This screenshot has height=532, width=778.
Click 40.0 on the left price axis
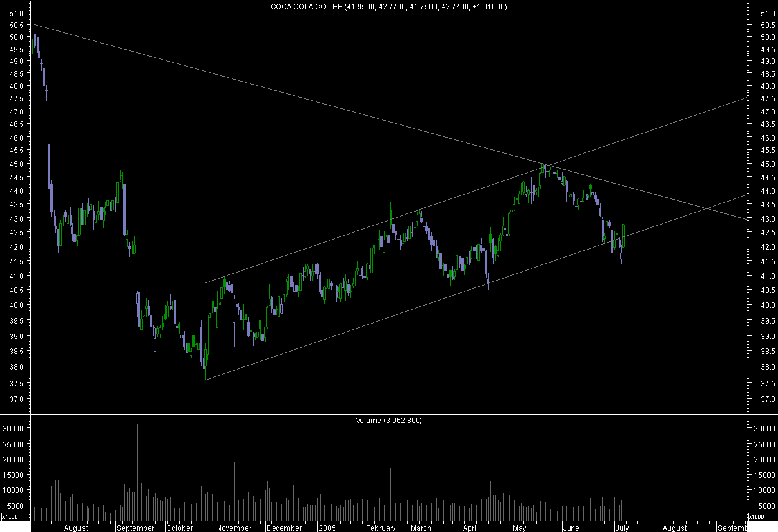click(17, 306)
